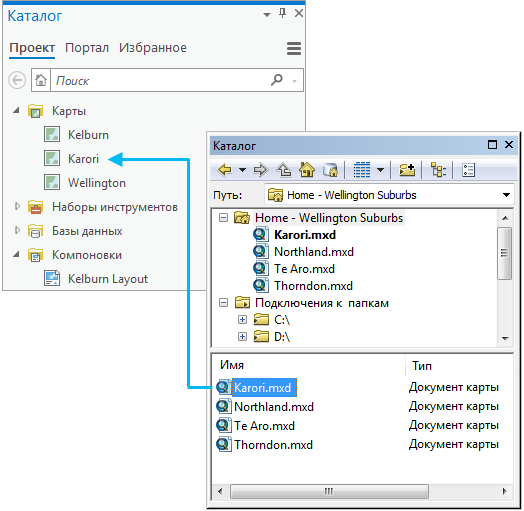Image resolution: width=524 pixels, height=511 pixels.
Task: Select the Karori map
Action: coord(83,159)
